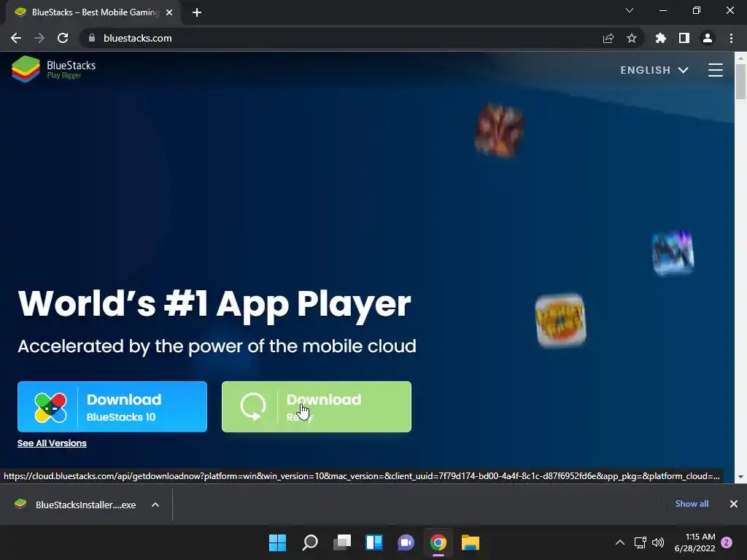Open the volume tray icon
Screen dimensions: 747x560
click(658, 542)
